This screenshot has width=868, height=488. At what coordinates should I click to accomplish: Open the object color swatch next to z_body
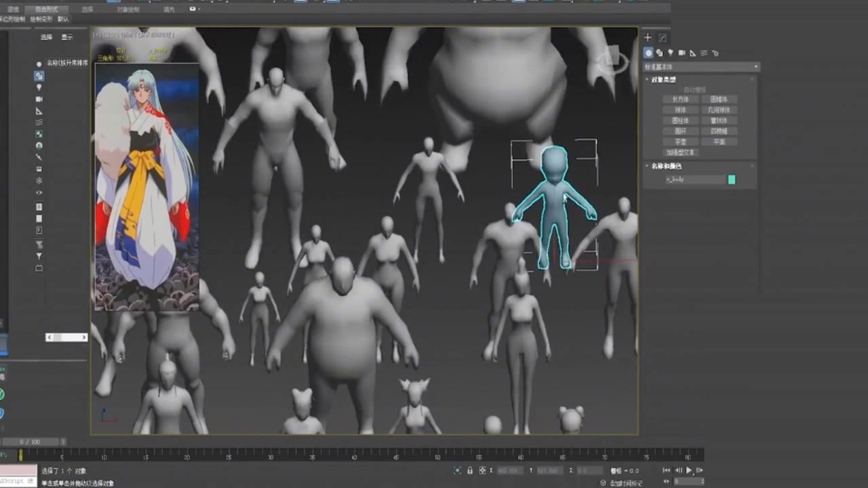[732, 179]
